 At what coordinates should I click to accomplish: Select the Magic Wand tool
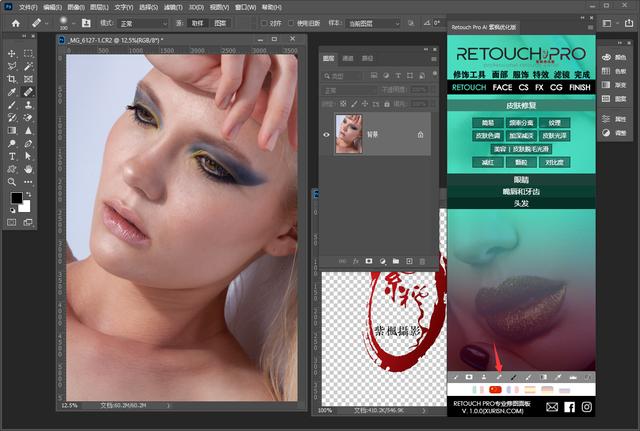(x=28, y=66)
